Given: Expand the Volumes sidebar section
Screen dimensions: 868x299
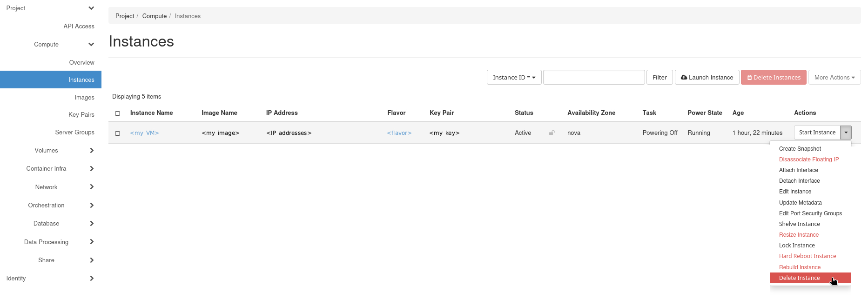Looking at the screenshot, I should [x=92, y=150].
